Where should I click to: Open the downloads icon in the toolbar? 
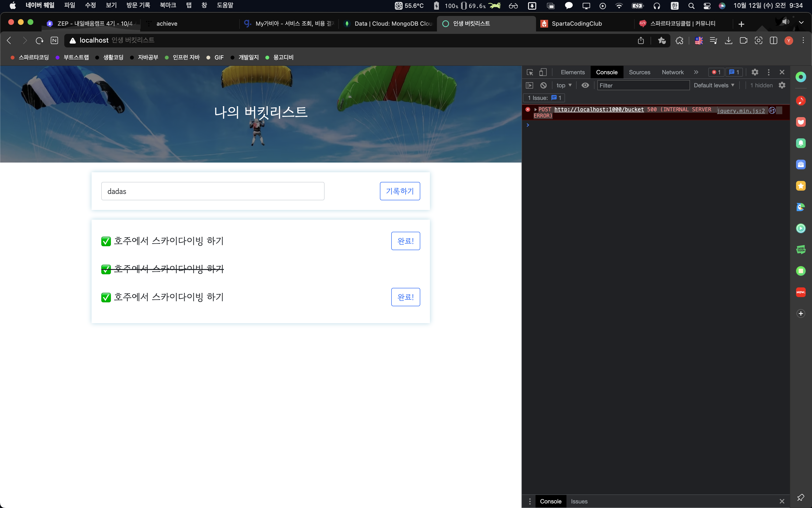pos(728,41)
